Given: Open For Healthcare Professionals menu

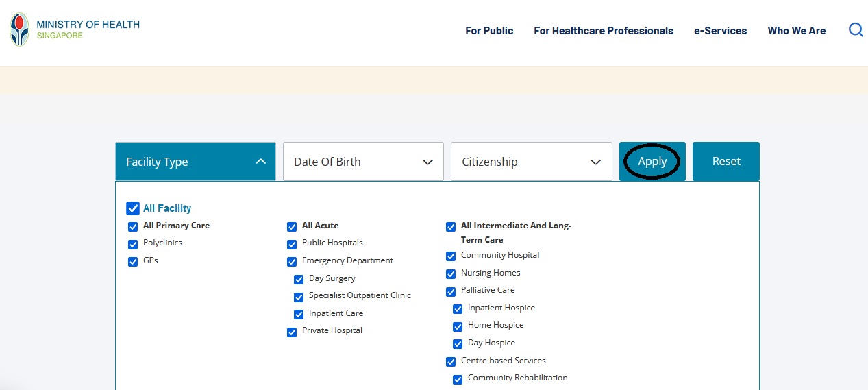Looking at the screenshot, I should point(603,31).
